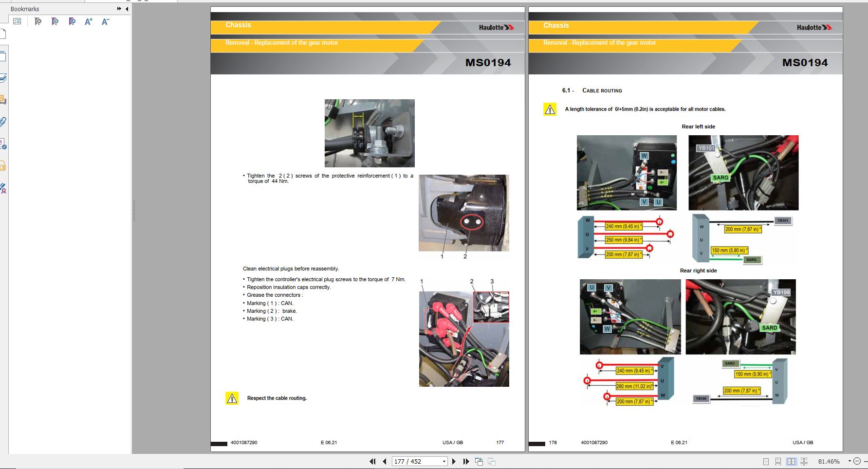Jump to the last page of document
The width and height of the screenshot is (868, 469).
click(x=466, y=461)
